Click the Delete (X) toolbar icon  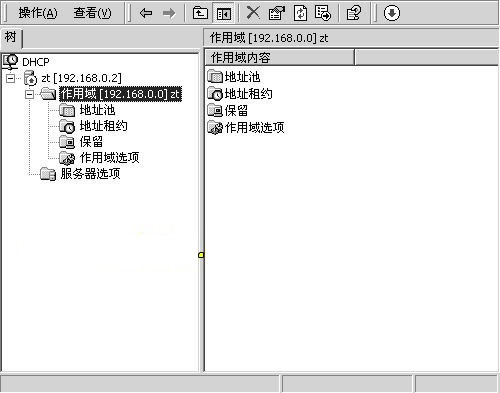coord(253,13)
